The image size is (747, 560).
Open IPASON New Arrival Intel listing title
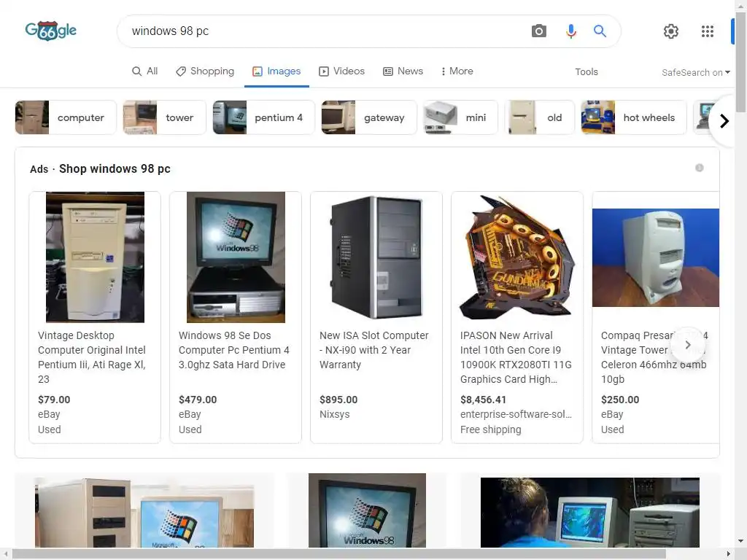[x=516, y=357]
